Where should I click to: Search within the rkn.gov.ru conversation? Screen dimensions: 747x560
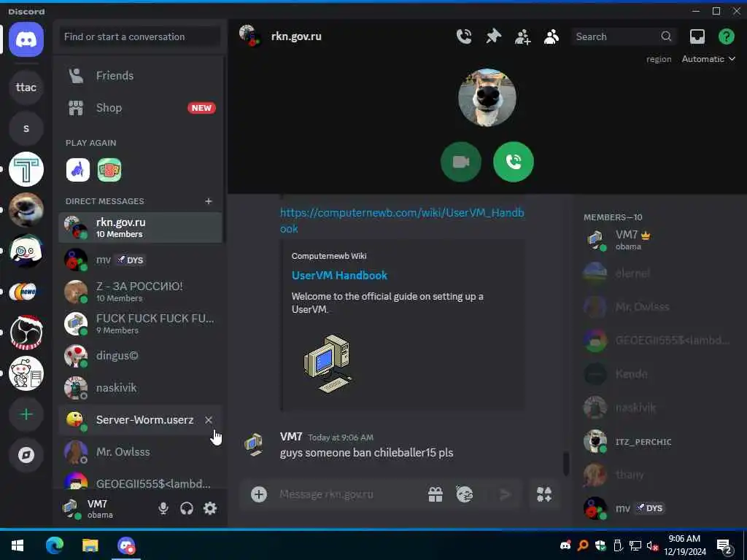[x=624, y=36]
